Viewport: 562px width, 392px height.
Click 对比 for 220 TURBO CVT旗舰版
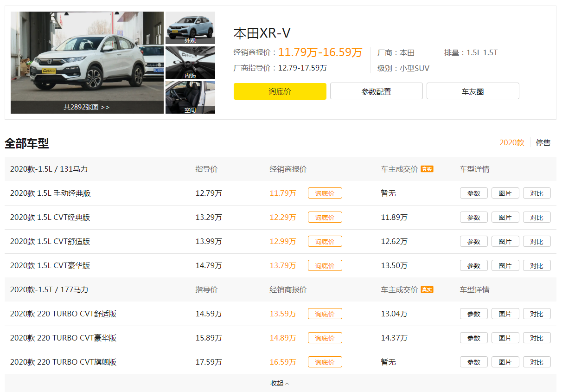tap(537, 362)
